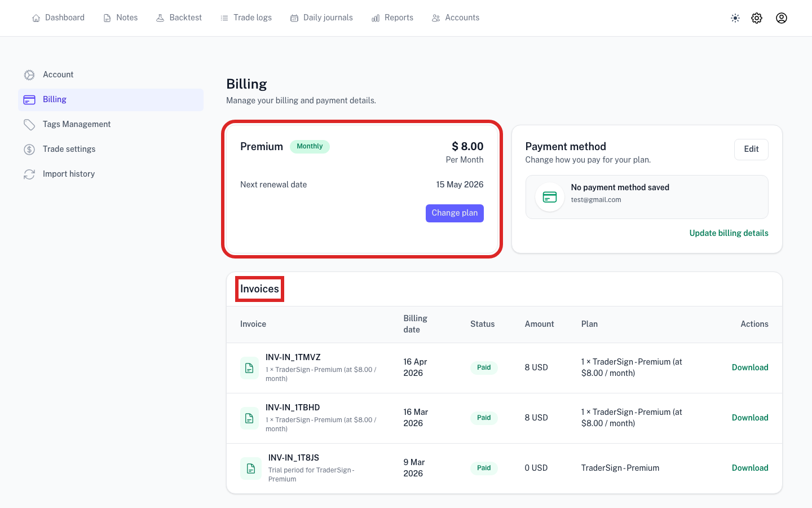The height and width of the screenshot is (508, 812).
Task: Click the Notes document icon
Action: pyautogui.click(x=106, y=17)
